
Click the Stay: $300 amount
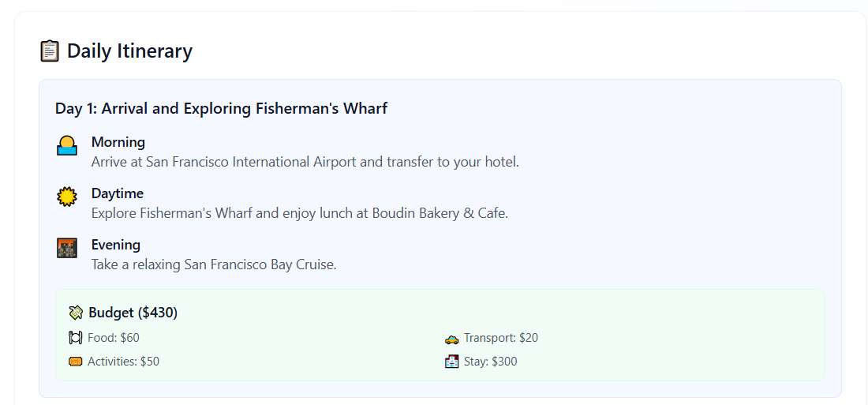pos(491,362)
